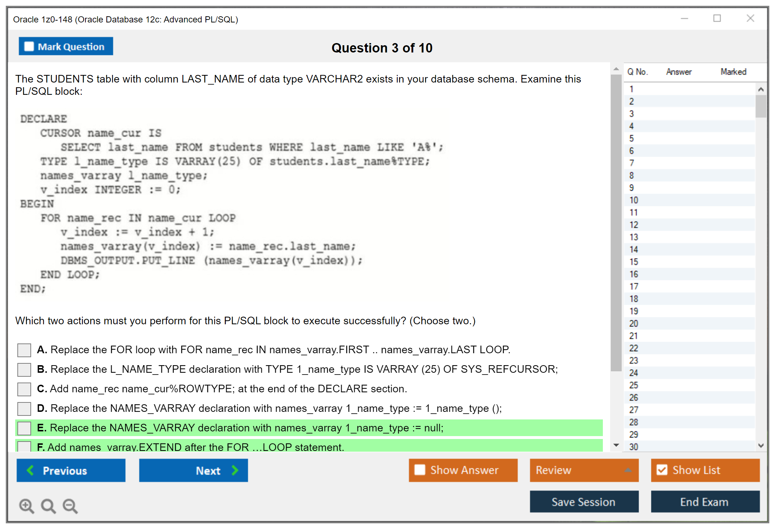Click the Save Session button

point(584,502)
